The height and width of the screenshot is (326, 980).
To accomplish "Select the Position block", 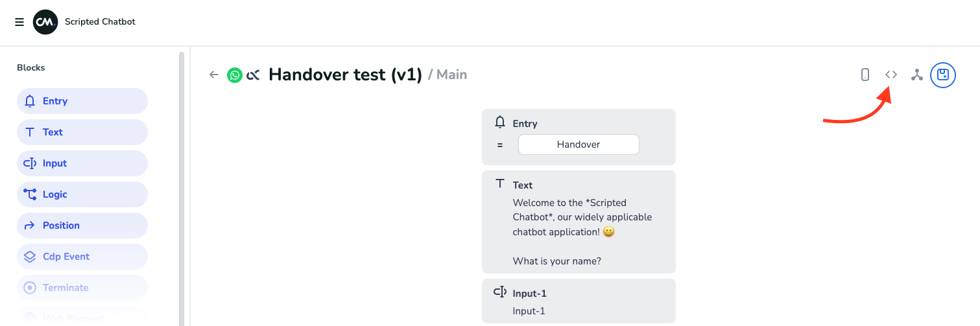I will (x=82, y=226).
